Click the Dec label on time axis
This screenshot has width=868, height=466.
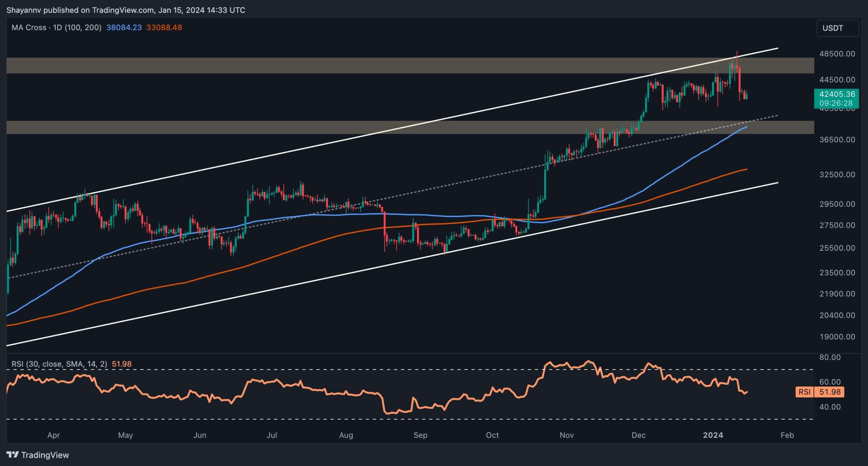(x=638, y=435)
